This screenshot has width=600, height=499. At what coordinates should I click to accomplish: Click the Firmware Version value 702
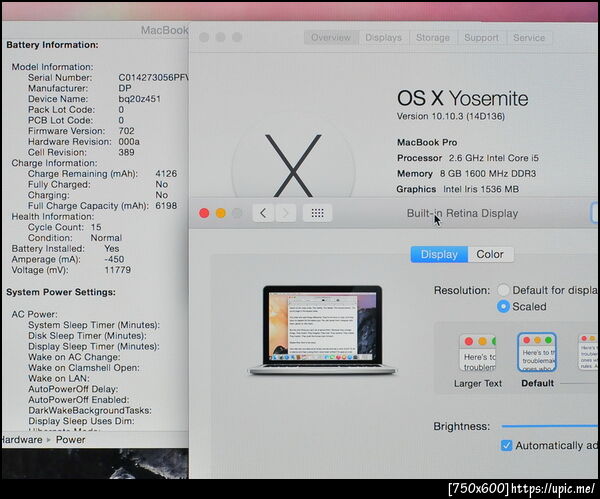pyautogui.click(x=126, y=131)
